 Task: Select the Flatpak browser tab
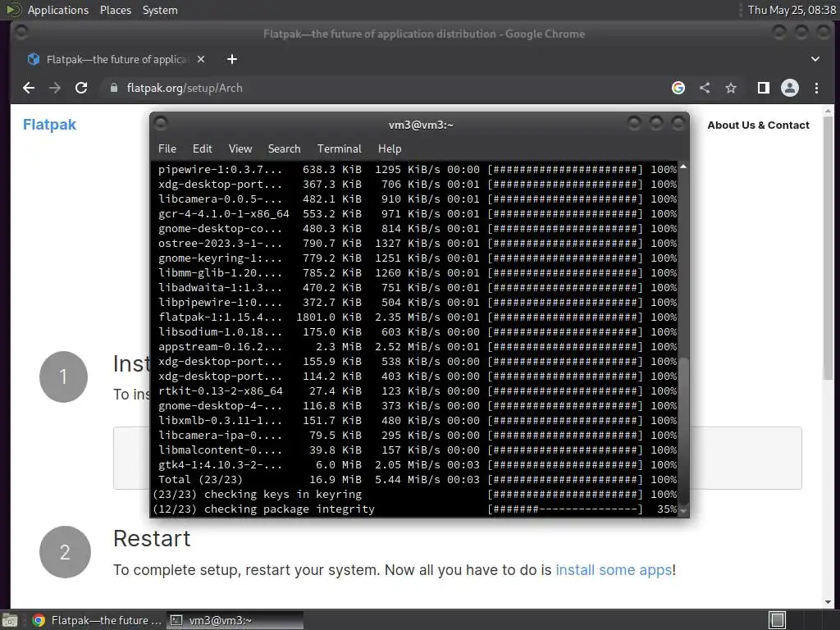[x=116, y=59]
